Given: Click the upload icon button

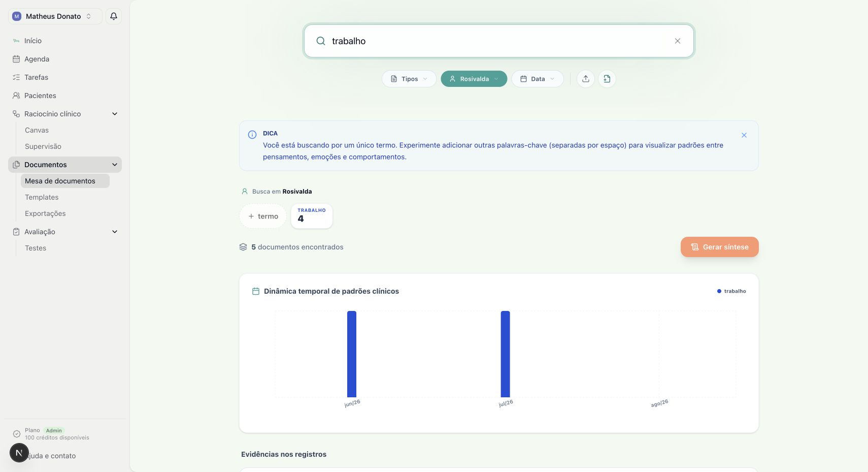Looking at the screenshot, I should point(586,79).
